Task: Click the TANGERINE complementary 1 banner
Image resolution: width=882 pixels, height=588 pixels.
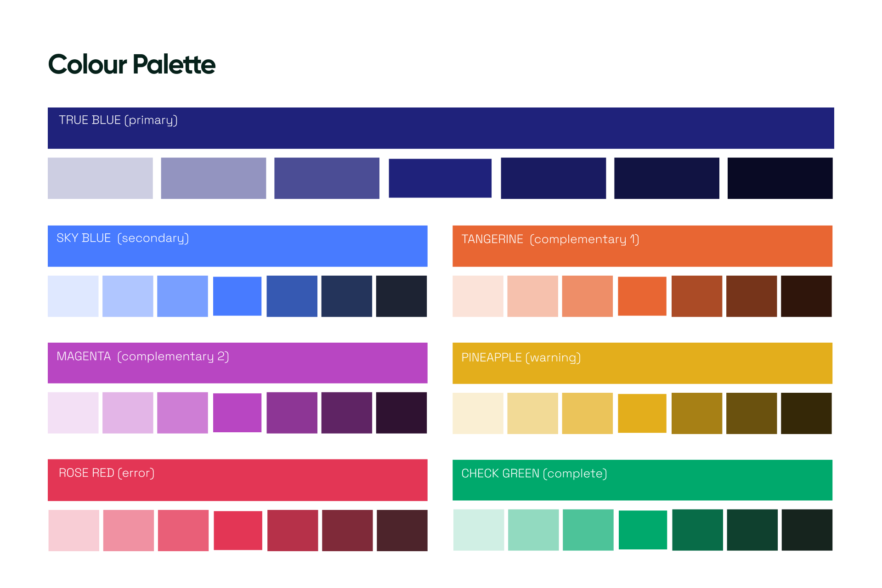Action: [x=642, y=246]
